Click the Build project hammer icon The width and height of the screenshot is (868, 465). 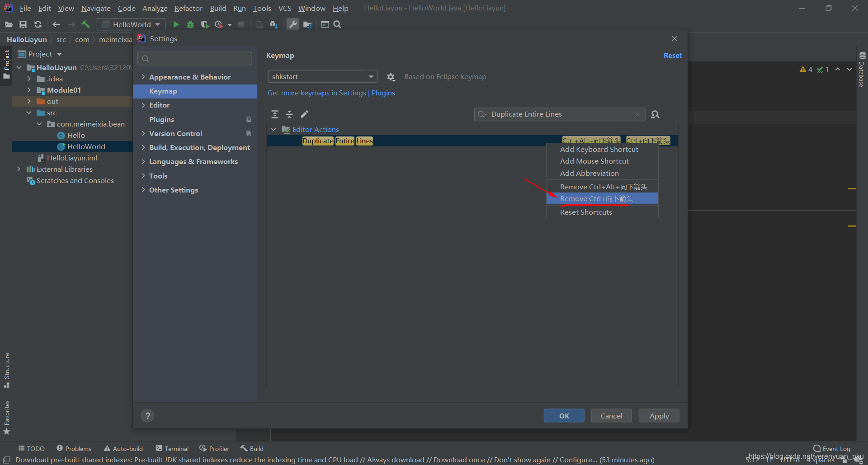(85, 24)
